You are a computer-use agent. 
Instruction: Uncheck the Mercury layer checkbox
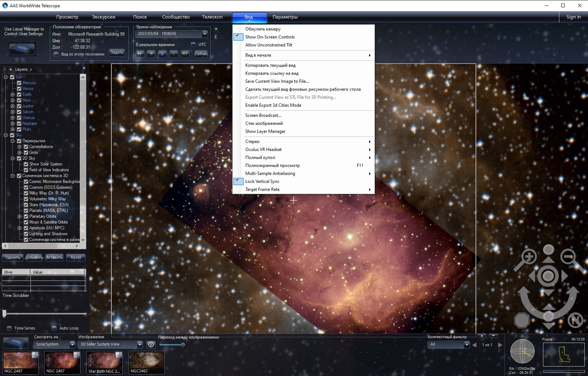point(19,83)
